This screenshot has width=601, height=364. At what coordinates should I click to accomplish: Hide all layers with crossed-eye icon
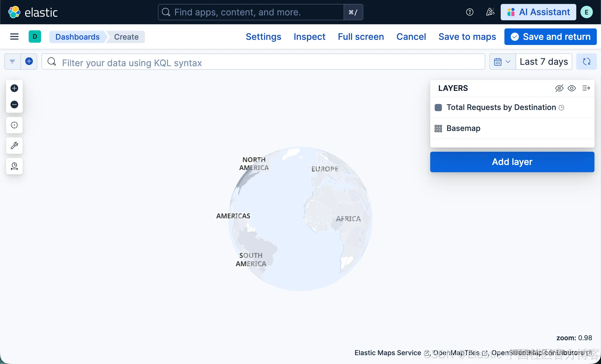click(559, 88)
